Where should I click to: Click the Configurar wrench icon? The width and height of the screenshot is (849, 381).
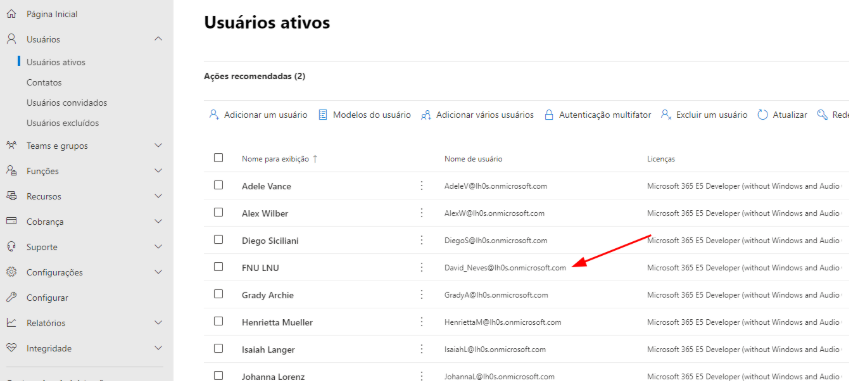(11, 298)
